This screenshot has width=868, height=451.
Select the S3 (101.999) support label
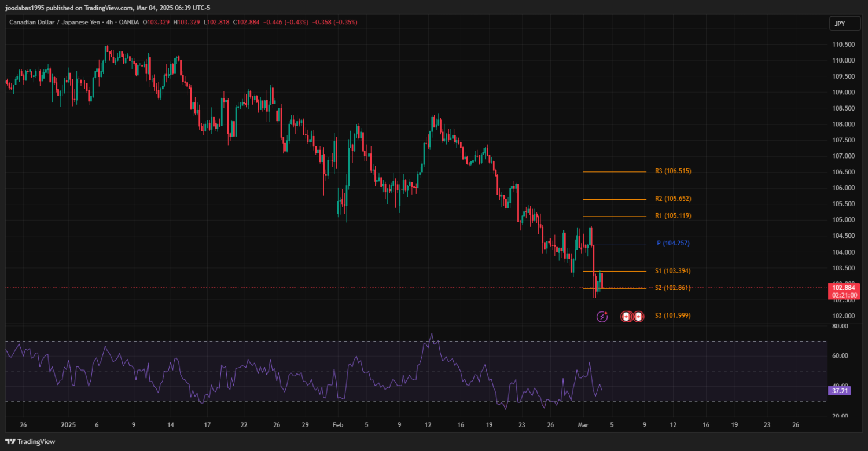tap(673, 316)
